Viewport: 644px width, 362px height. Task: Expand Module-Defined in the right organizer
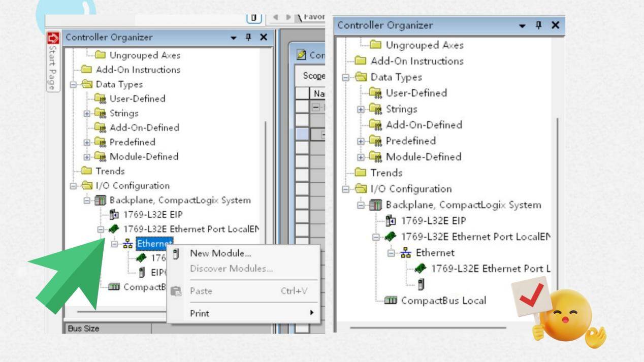coord(361,157)
